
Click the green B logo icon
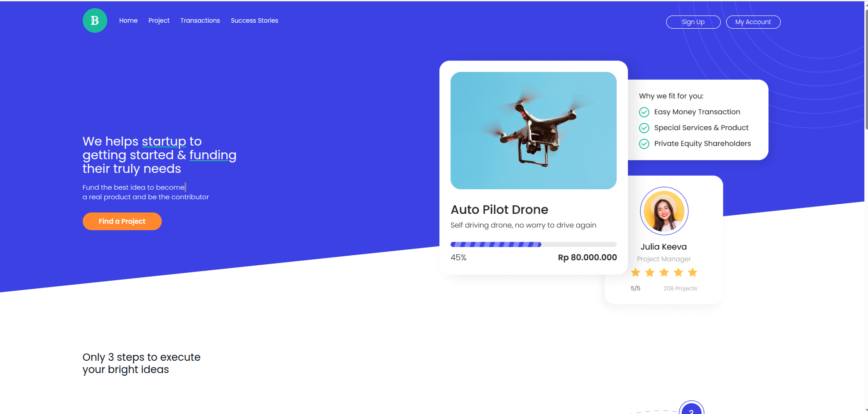click(x=95, y=20)
